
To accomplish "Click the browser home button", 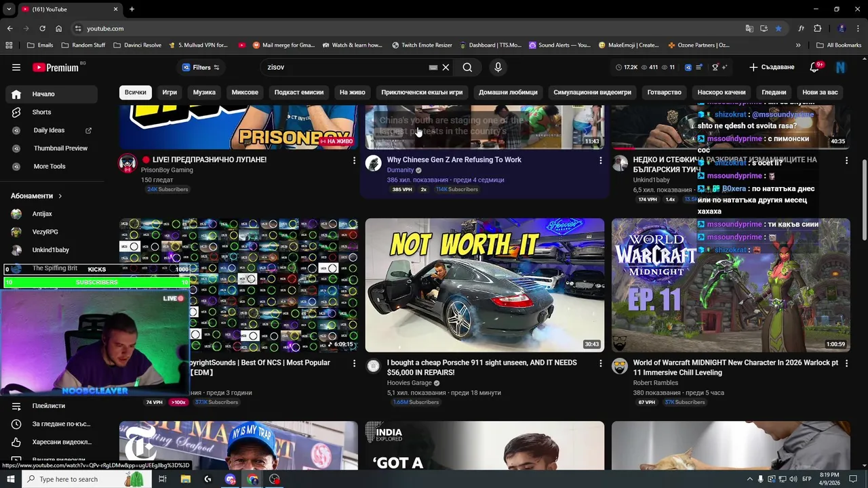I will 59,28.
